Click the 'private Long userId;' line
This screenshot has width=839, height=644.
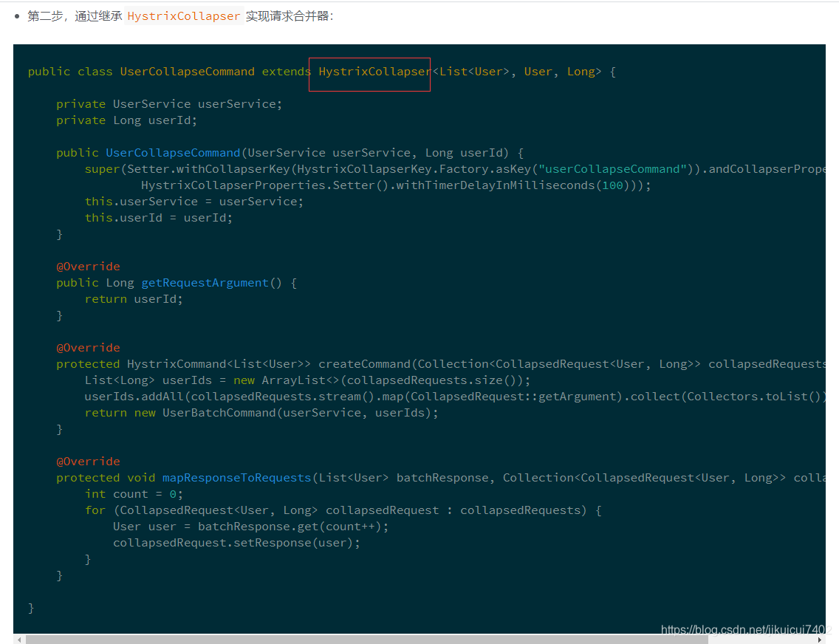point(127,120)
